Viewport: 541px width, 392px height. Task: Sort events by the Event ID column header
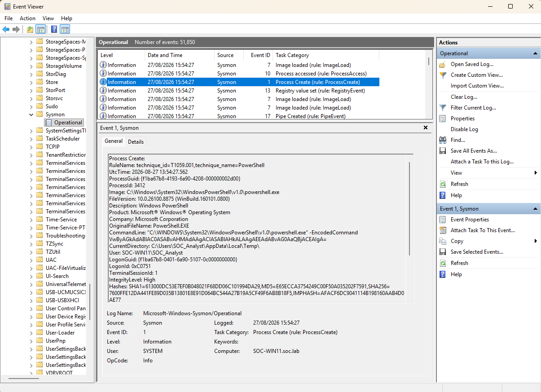tap(258, 55)
